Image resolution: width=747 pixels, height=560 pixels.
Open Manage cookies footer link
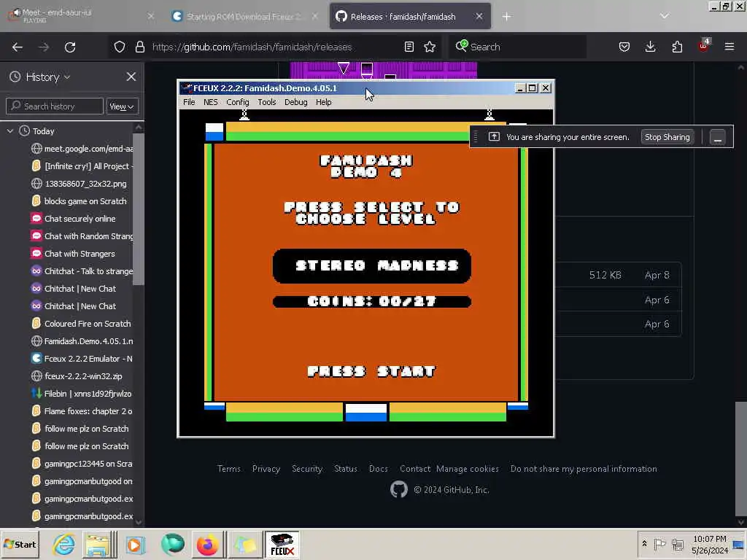[x=468, y=469]
